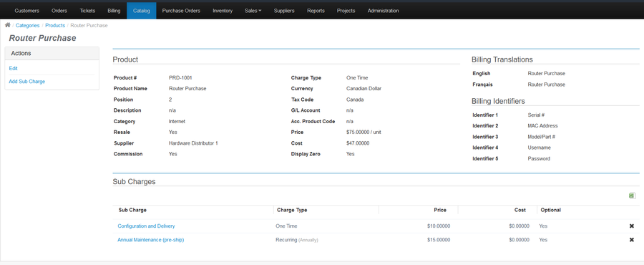
Task: Sort by the Charge Type column header
Action: tap(292, 210)
